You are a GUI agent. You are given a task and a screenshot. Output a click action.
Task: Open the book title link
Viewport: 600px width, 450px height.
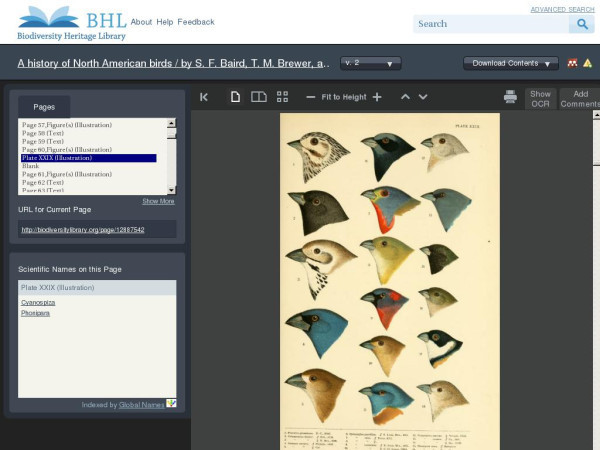click(173, 64)
